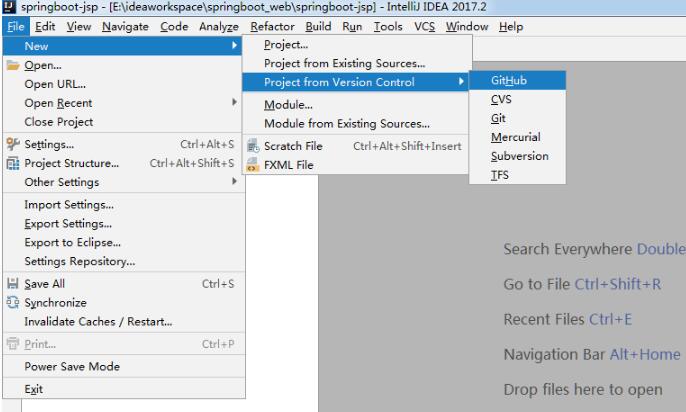
Task: Click the IntelliJ IDEA logo in title bar
Action: point(9,6)
